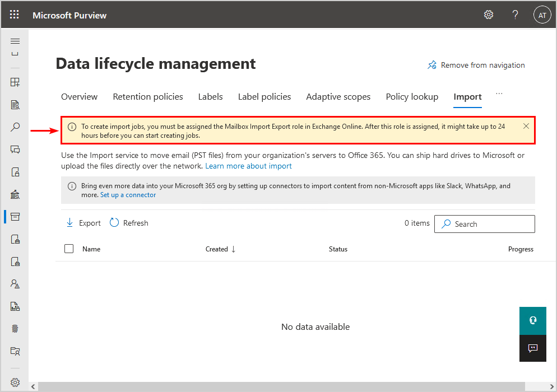Collapse the hamburger navigation menu
Image resolution: width=557 pixels, height=392 pixels.
pyautogui.click(x=15, y=41)
